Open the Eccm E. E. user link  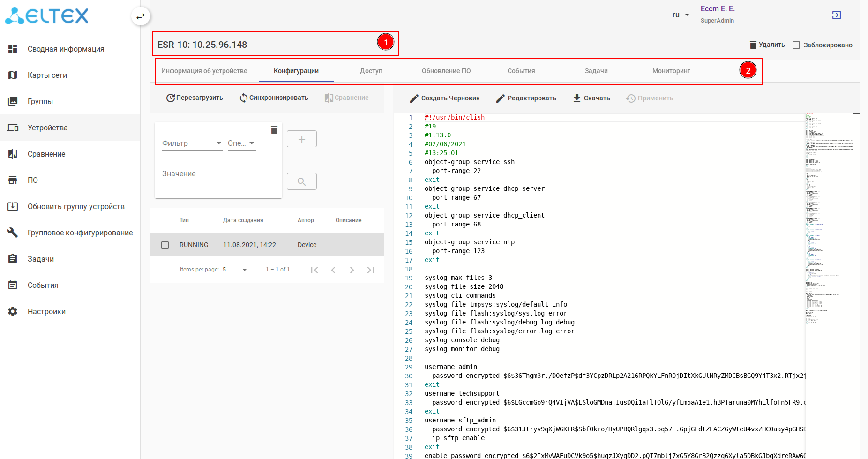[717, 9]
